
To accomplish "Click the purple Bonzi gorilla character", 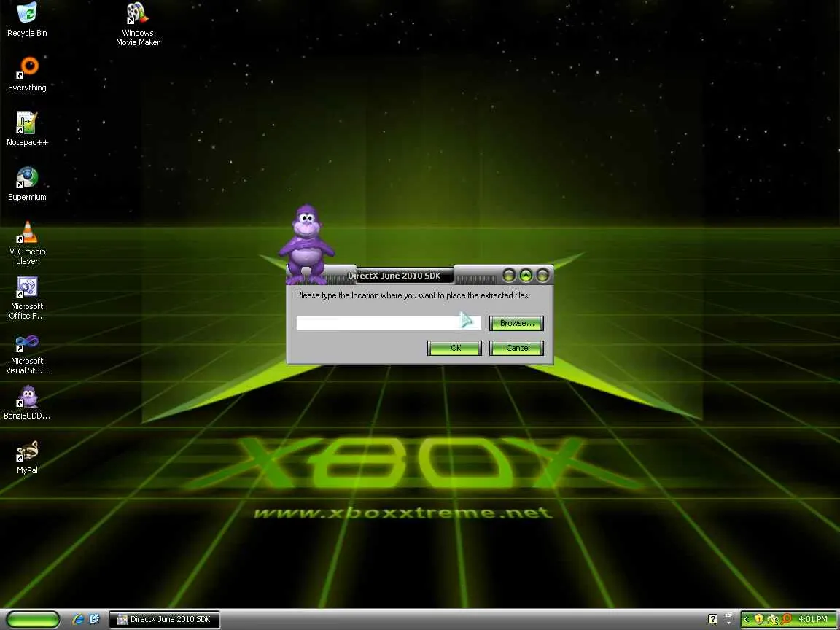I will [306, 244].
